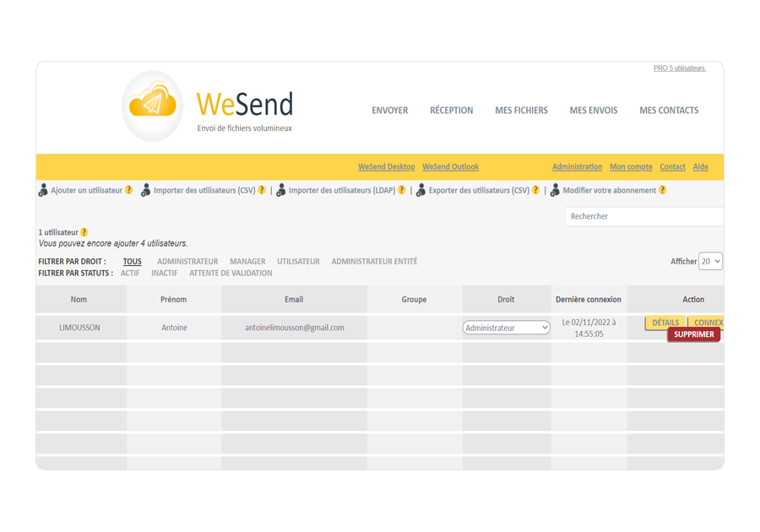Sort by the Email column header
The image size is (760, 532).
(x=294, y=300)
